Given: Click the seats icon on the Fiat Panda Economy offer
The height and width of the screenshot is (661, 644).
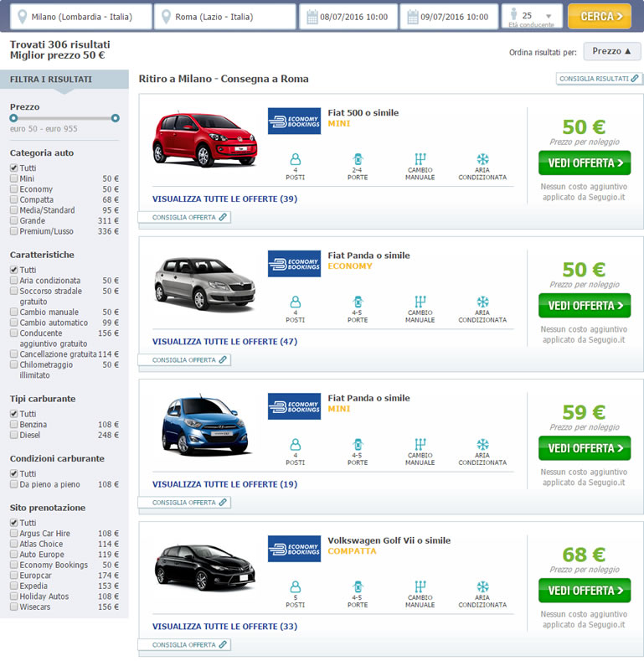Looking at the screenshot, I should coord(296,302).
